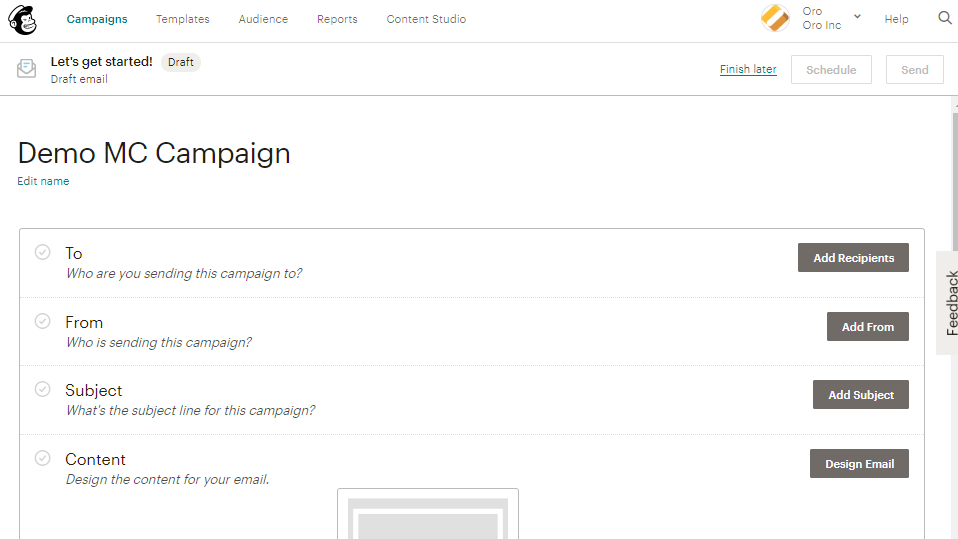Go to the Templates menu
The height and width of the screenshot is (539, 958).
[183, 19]
